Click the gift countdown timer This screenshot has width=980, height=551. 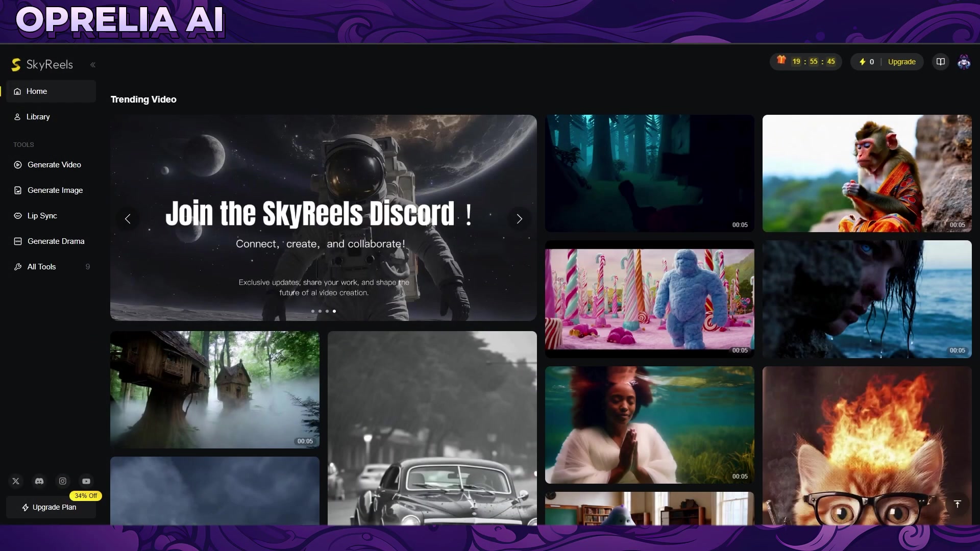pos(806,62)
